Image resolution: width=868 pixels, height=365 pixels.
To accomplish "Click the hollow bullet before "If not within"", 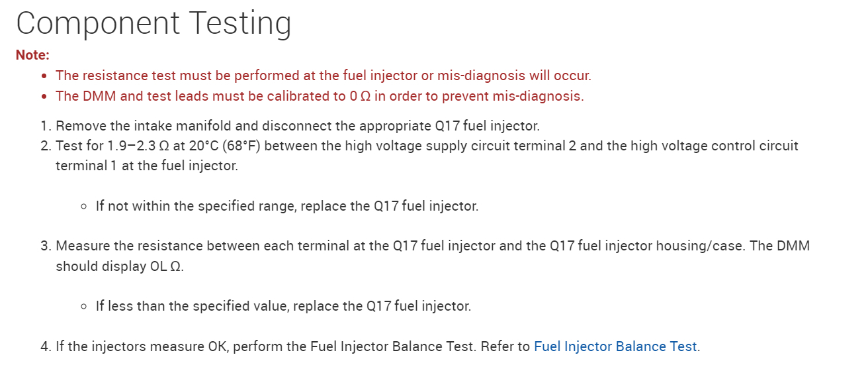I will click(x=83, y=207).
